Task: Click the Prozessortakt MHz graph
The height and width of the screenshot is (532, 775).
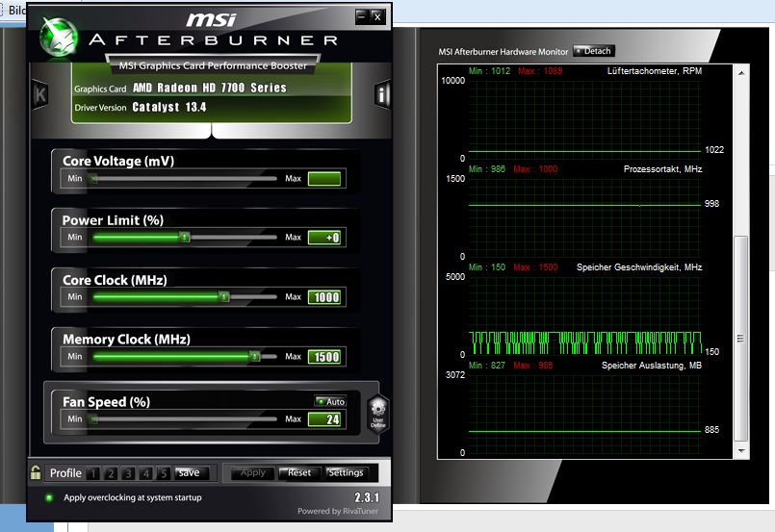Action: (584, 217)
